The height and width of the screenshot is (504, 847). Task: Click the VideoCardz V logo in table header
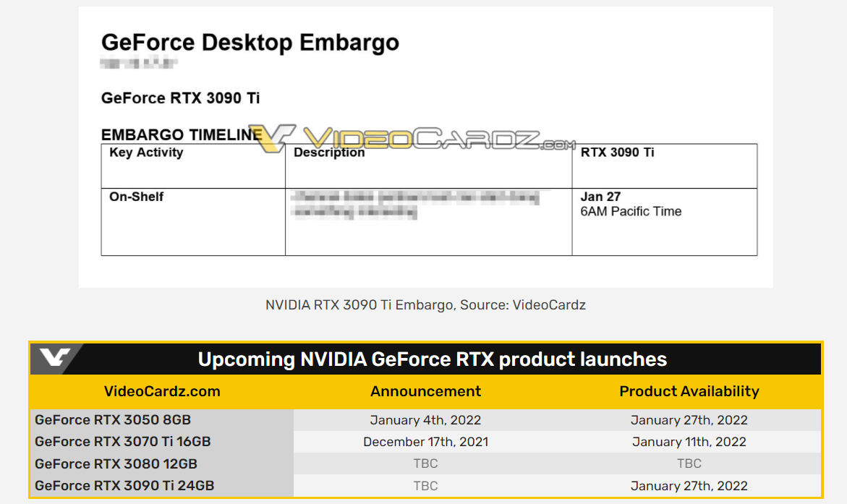tap(55, 359)
